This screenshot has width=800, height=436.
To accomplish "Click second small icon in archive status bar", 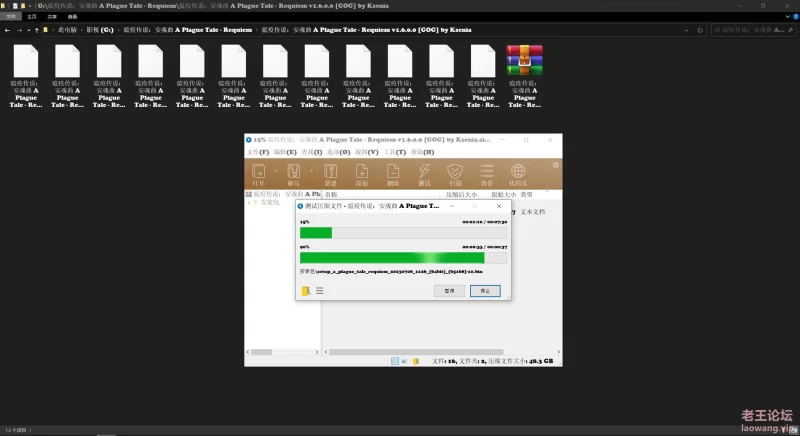I will click(405, 361).
